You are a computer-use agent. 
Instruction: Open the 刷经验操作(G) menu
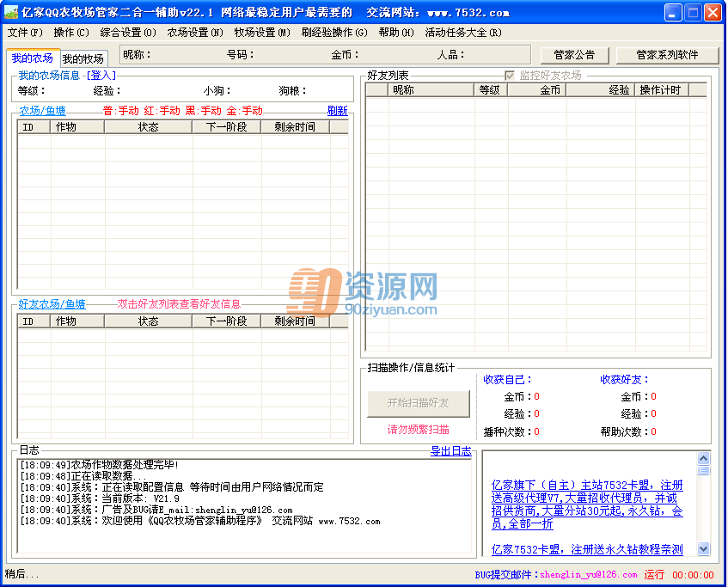(x=334, y=33)
